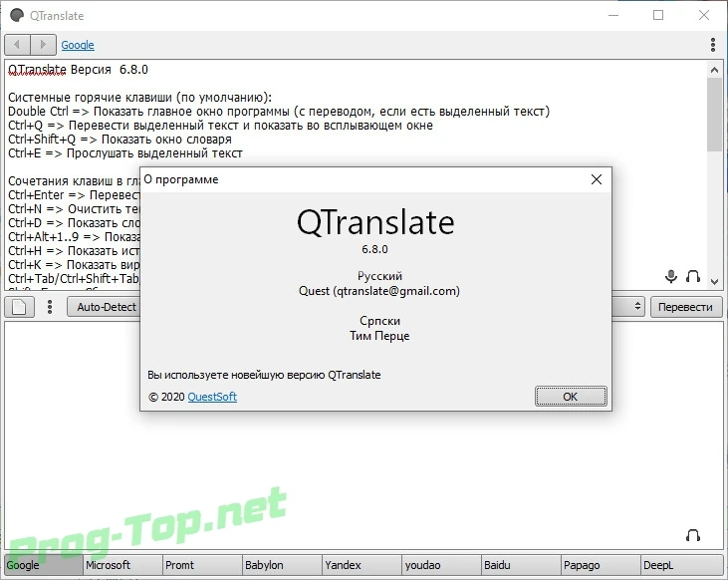Switch to the Papago service tab
This screenshot has height=580, width=728.
pos(602,565)
